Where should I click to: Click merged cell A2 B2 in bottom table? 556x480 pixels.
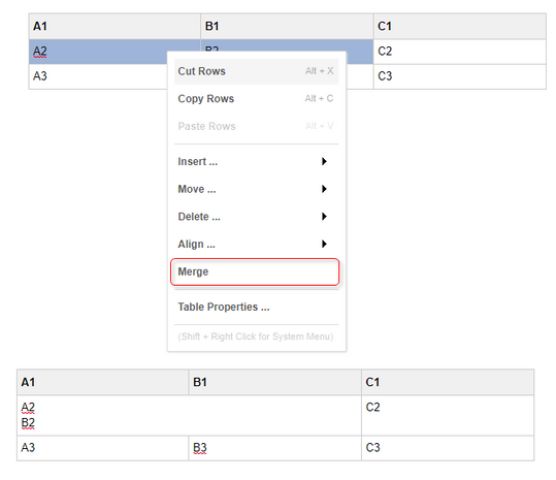pyautogui.click(x=189, y=415)
